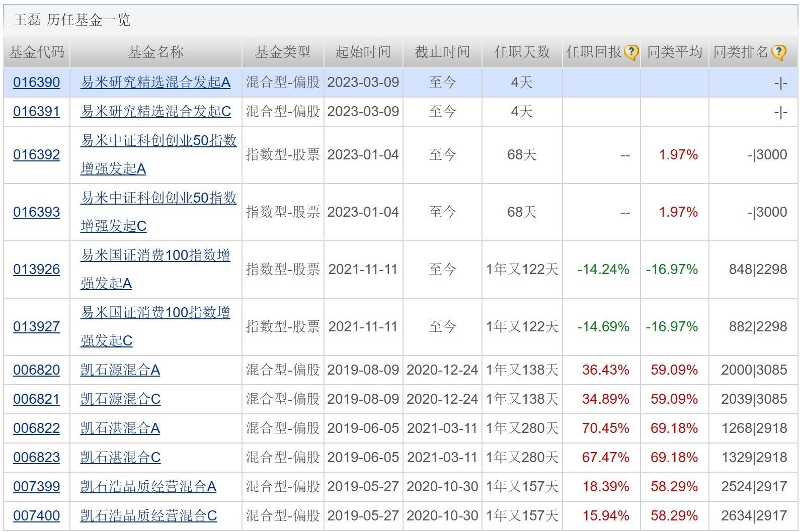Click the 70.45% return value

tap(606, 428)
